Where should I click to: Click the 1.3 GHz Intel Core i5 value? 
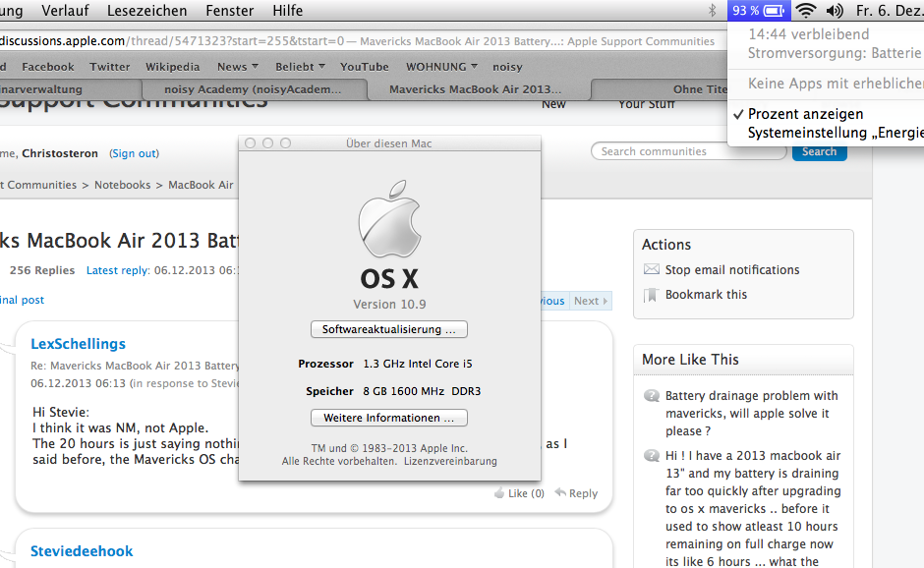(x=418, y=364)
